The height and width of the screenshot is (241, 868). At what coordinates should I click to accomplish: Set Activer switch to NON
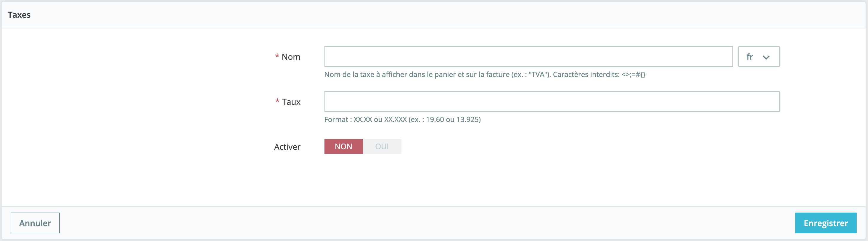(343, 147)
